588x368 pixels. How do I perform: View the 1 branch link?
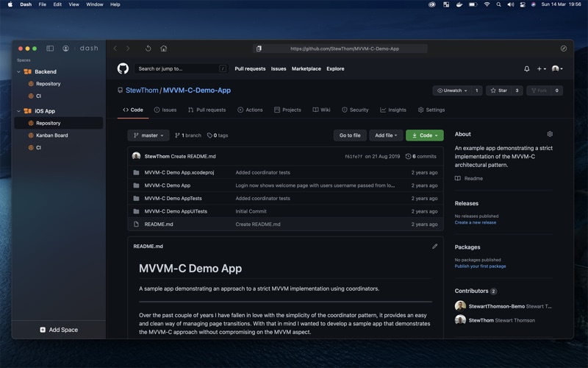pos(188,135)
